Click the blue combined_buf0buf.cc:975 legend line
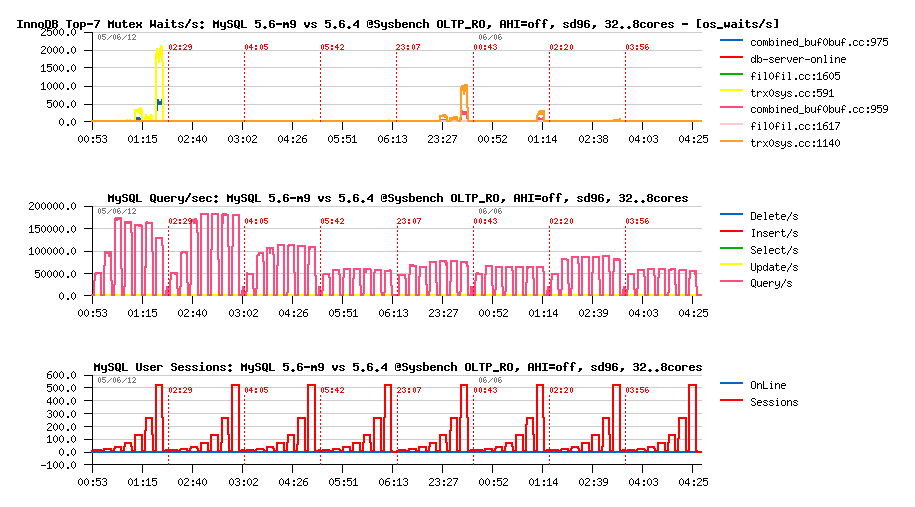Image resolution: width=915 pixels, height=507 pixels. click(731, 40)
